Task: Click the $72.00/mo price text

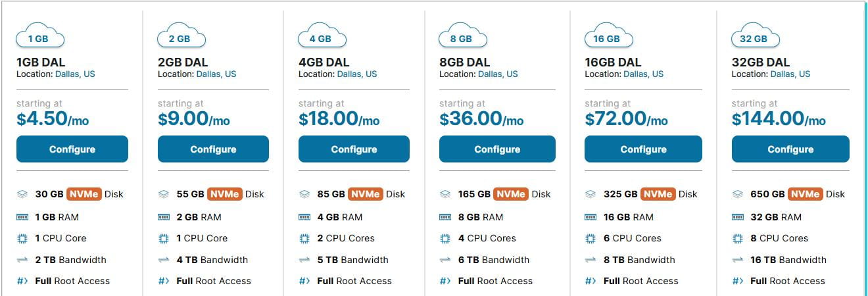Action: 626,119
